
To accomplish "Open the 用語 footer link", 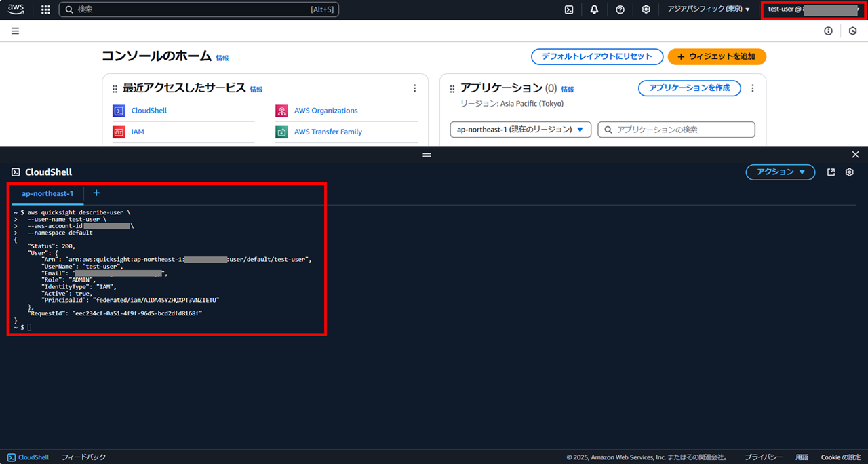I will point(802,457).
